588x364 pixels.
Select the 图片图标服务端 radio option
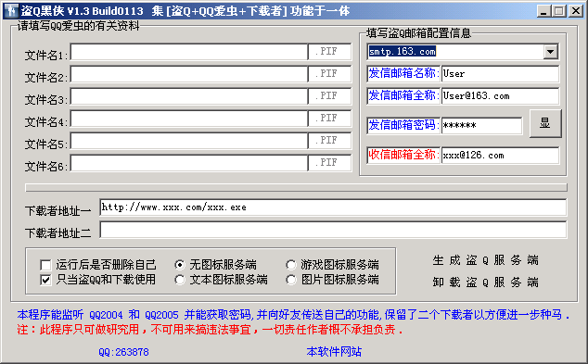(x=291, y=280)
